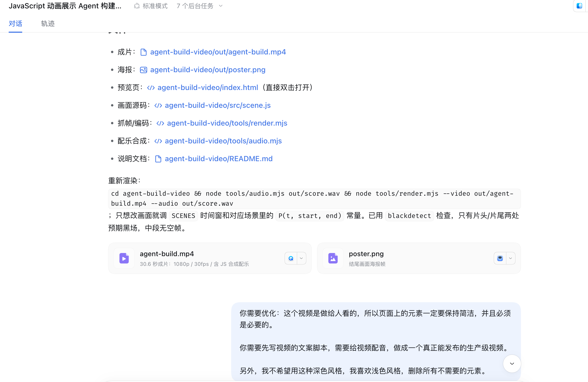Open agent-build-video/index.html link
Screen dimensions: 588x382
208,88
